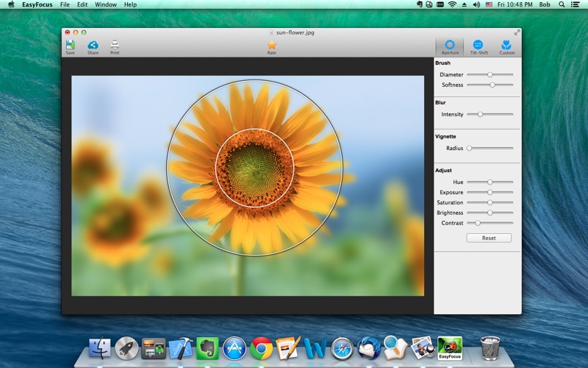Launch Safari compass icon in dock
This screenshot has height=368, width=588.
tap(342, 348)
